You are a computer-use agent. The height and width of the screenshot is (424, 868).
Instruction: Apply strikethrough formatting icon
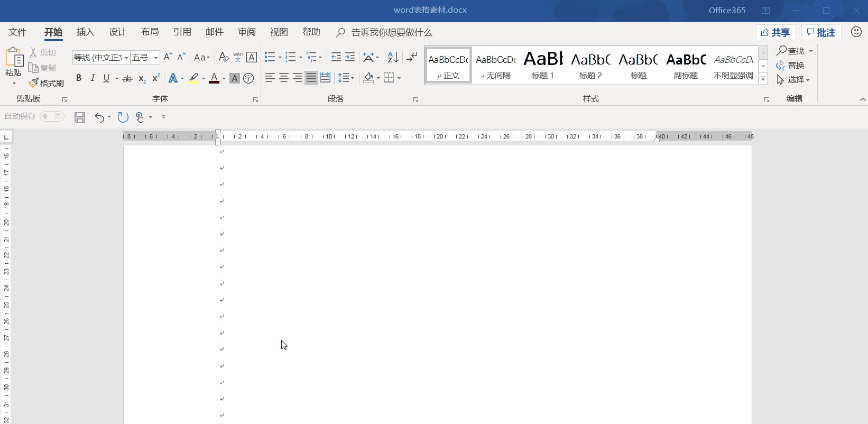pos(127,78)
